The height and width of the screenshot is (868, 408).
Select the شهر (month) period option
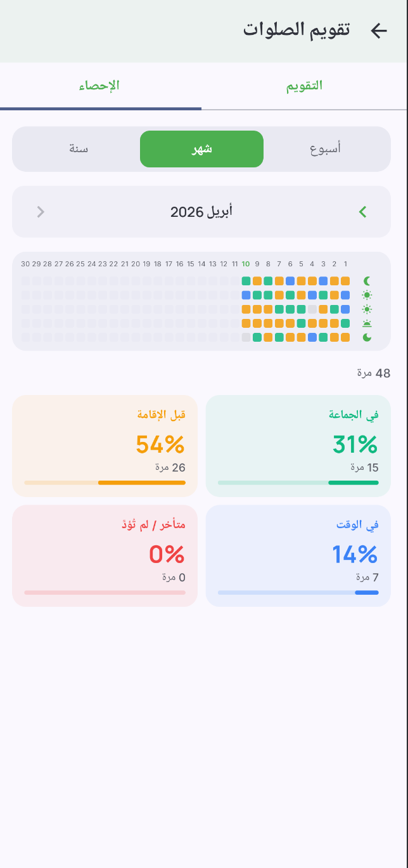click(201, 149)
